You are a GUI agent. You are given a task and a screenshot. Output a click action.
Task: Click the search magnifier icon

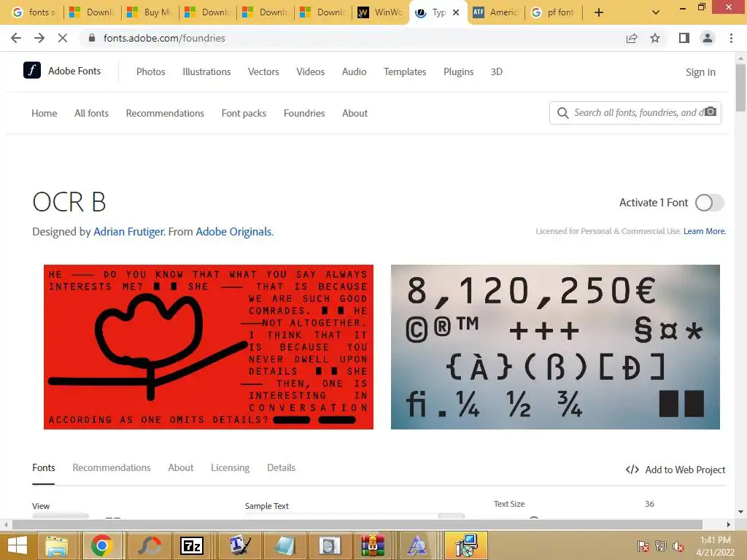click(562, 113)
